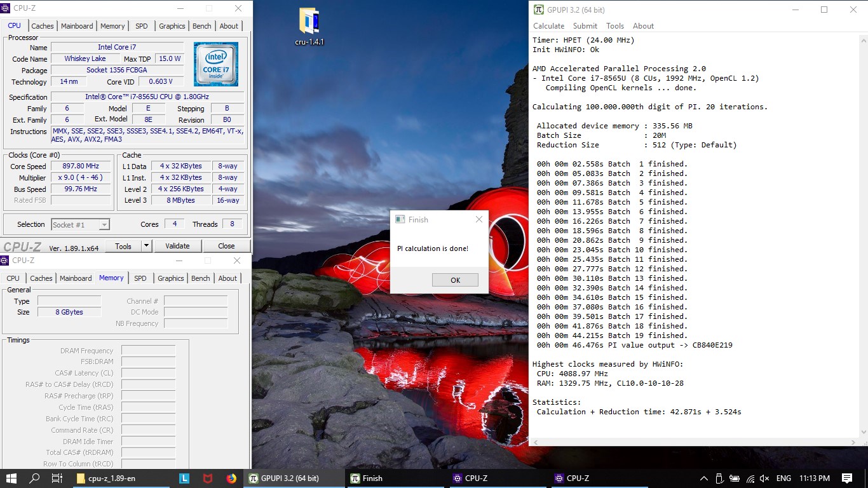Show hidden system tray icons chevron
The image size is (868, 488).
(704, 478)
